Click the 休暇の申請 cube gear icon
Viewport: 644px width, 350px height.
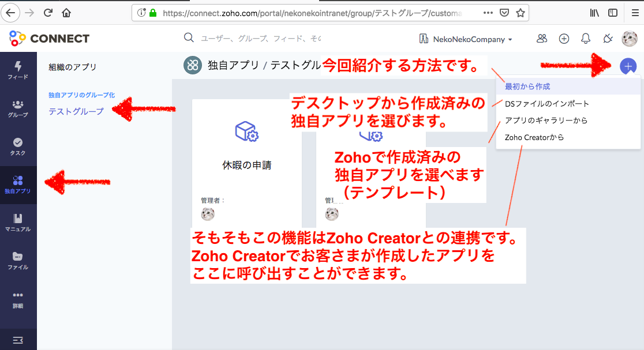pyautogui.click(x=246, y=131)
